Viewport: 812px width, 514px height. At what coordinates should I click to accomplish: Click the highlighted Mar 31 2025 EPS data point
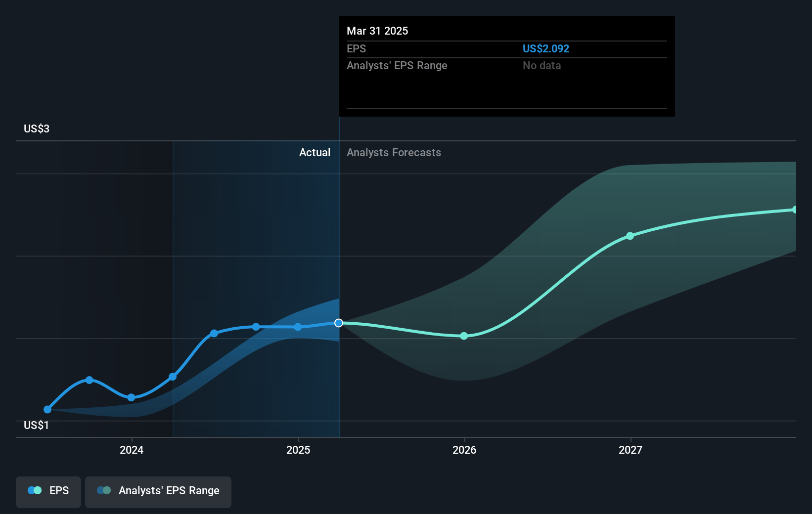[x=339, y=323]
